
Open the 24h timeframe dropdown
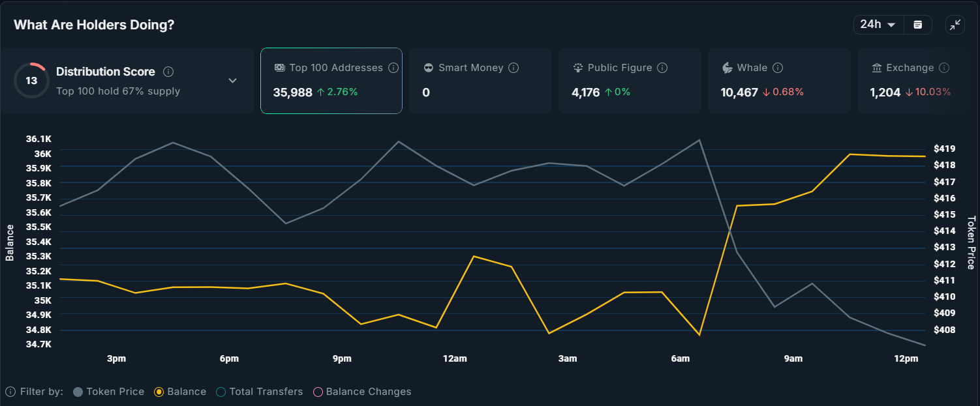pyautogui.click(x=877, y=24)
